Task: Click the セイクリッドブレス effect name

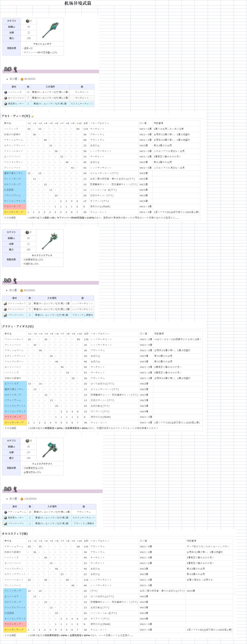Action: point(42,255)
